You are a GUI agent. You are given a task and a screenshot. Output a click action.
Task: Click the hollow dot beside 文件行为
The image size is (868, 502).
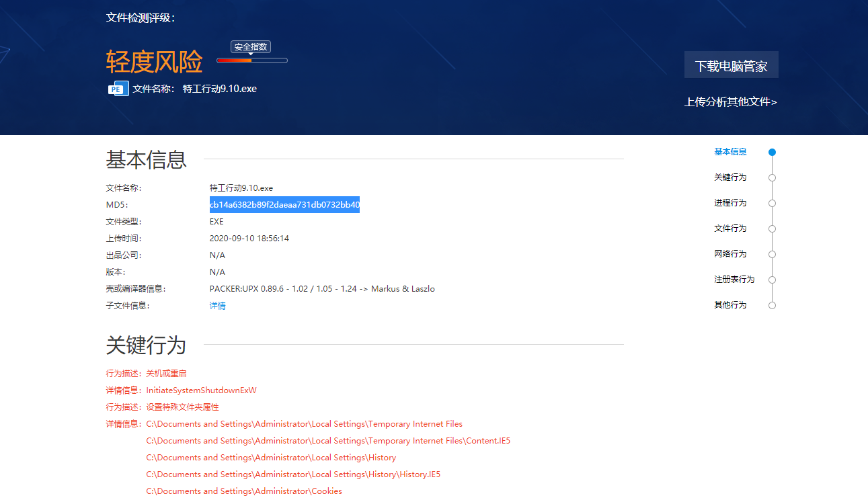772,228
